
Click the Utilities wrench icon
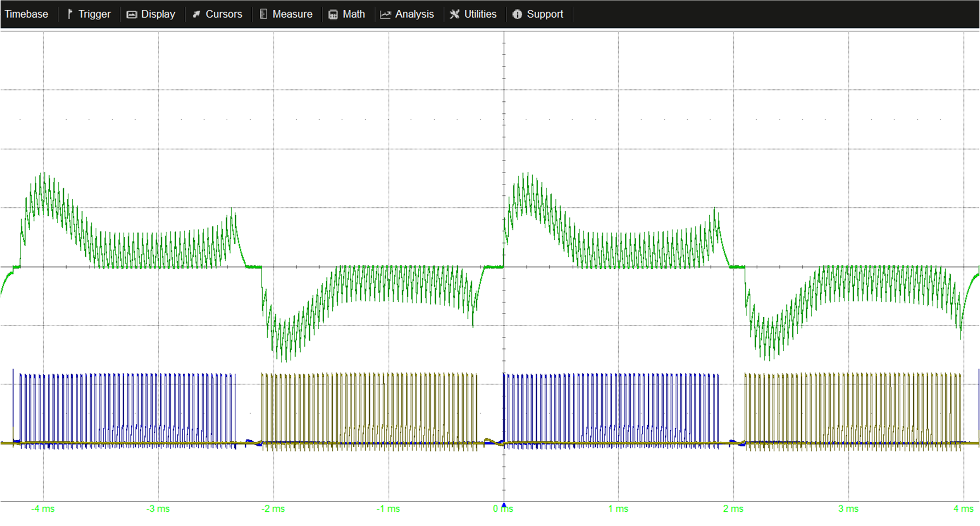click(455, 14)
